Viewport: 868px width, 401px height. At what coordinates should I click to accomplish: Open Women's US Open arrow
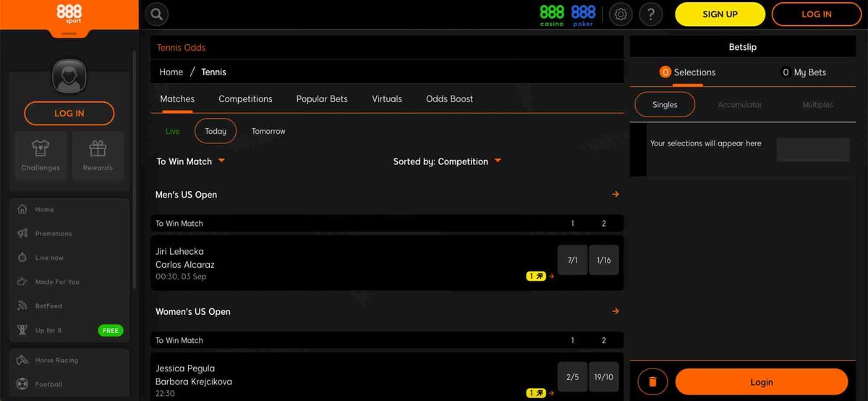point(616,311)
